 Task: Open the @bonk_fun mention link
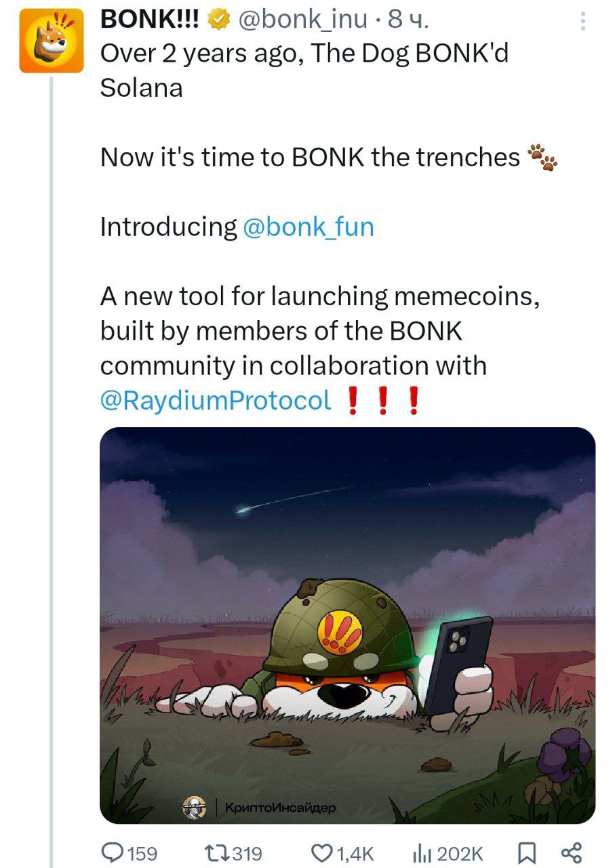(308, 226)
